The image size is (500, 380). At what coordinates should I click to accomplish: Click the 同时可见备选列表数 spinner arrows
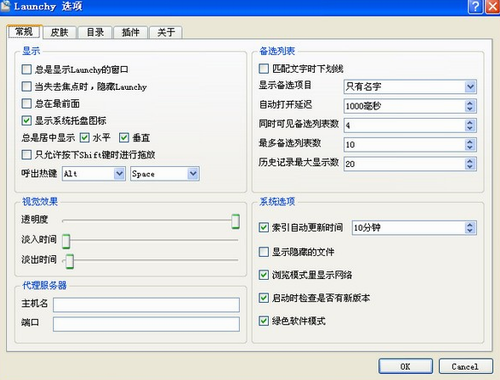pyautogui.click(x=470, y=125)
